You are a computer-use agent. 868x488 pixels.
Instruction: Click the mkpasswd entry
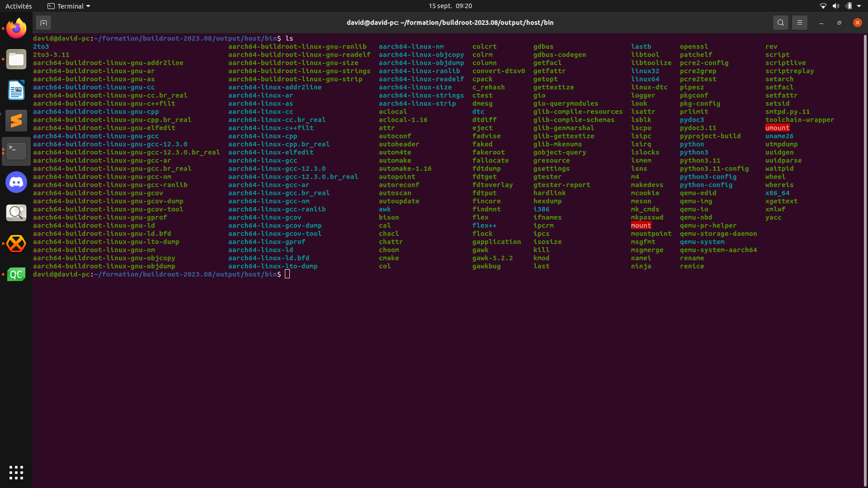click(x=647, y=217)
